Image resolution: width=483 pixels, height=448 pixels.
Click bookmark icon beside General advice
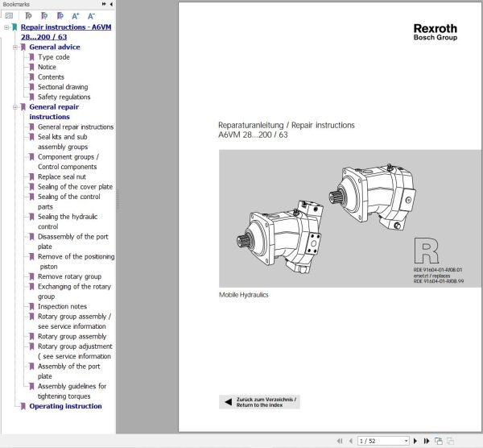[x=23, y=48]
